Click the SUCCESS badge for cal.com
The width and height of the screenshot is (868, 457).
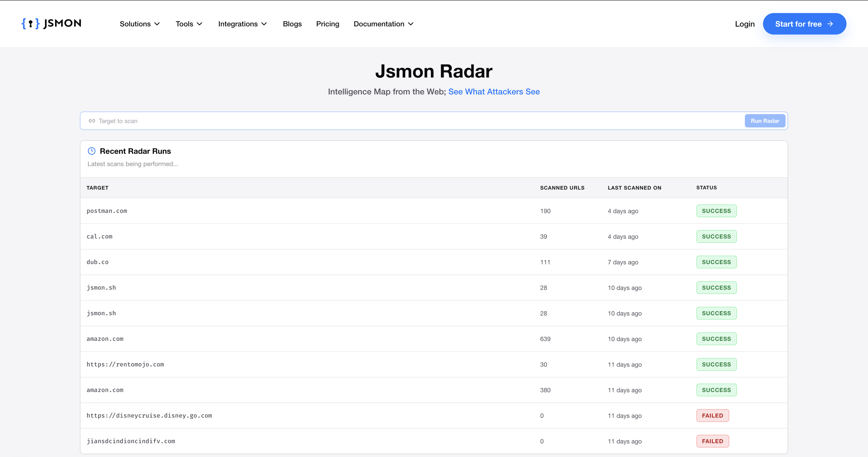pos(716,236)
